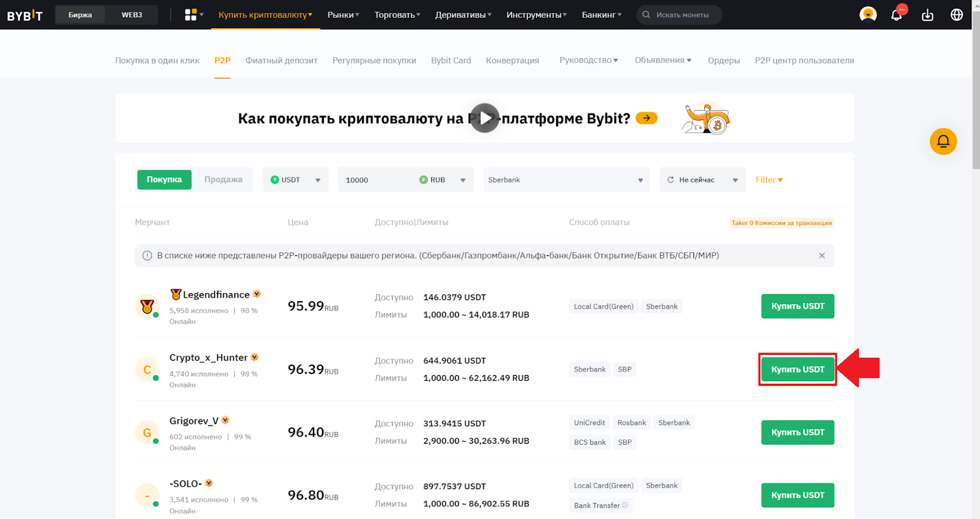Open the Sberbank payment method dropdown
Viewport: 980px width, 519px height.
tap(566, 180)
